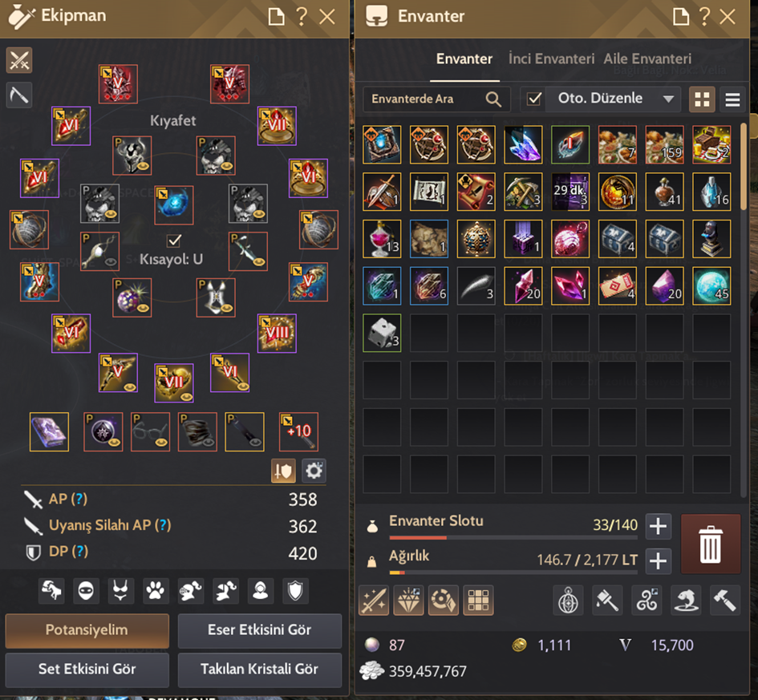
Task: Click the hammer icon in inventory toolbar
Action: click(x=725, y=601)
